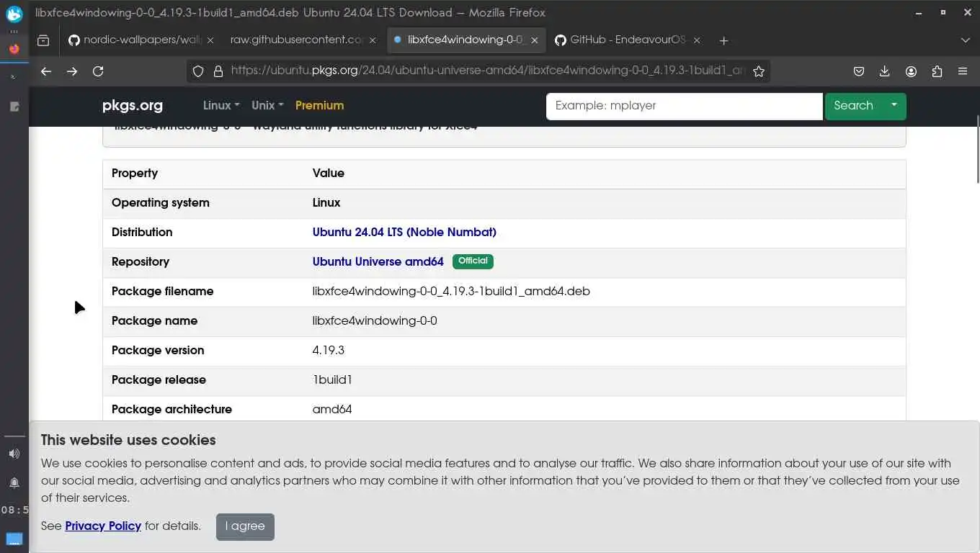Go back to the previous page
The height and width of the screenshot is (553, 980).
point(46,71)
